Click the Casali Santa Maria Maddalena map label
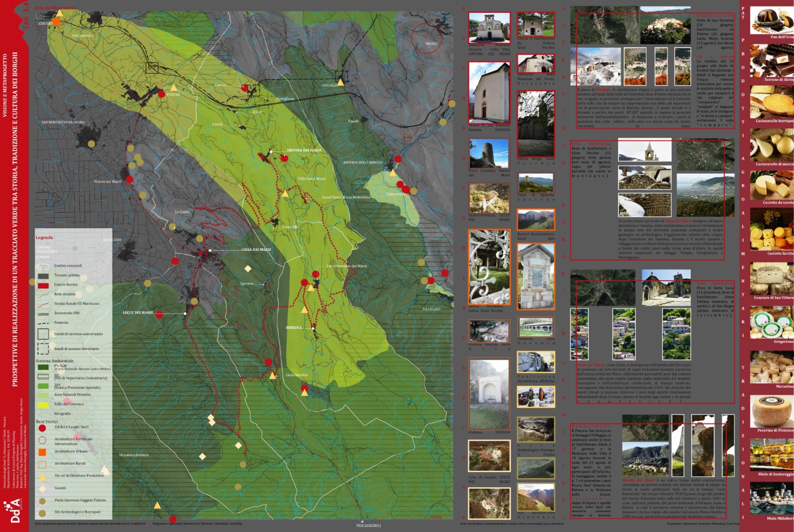794x532 pixels. coord(346,197)
